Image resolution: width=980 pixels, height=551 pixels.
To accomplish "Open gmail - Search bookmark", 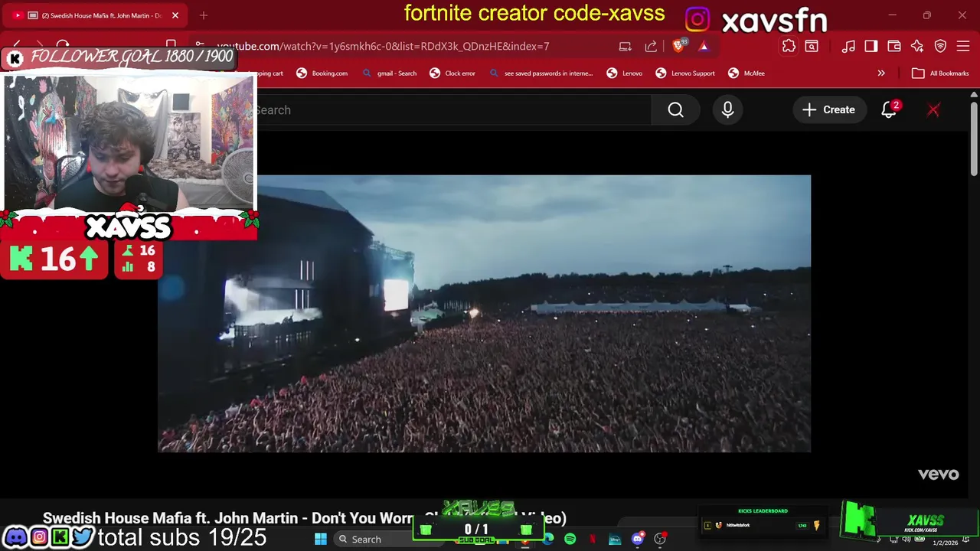I will (x=390, y=73).
